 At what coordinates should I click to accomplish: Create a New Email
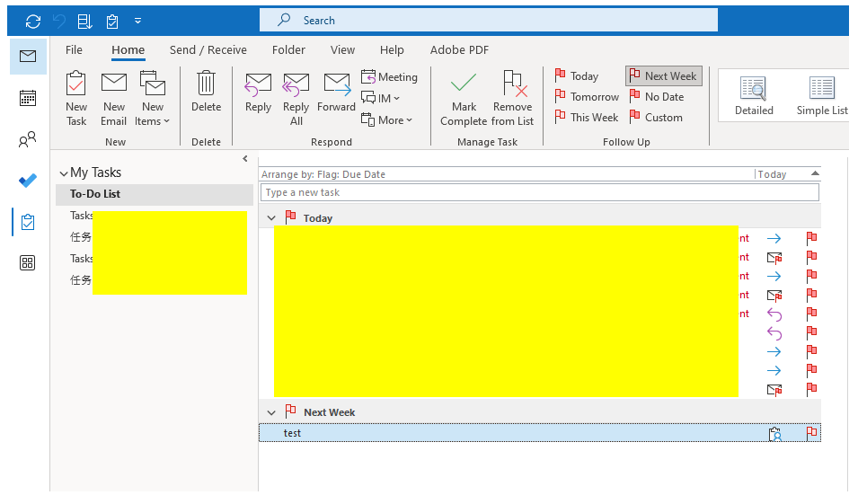coord(114,99)
